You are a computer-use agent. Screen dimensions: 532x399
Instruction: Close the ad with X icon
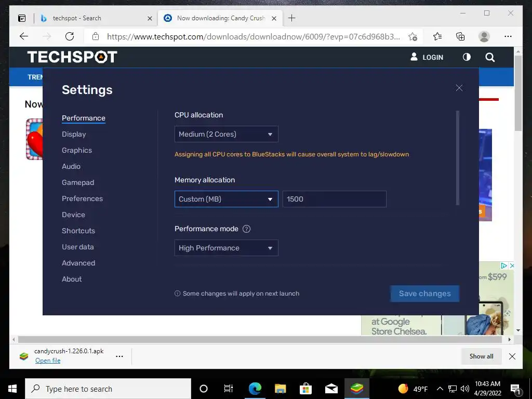512,265
